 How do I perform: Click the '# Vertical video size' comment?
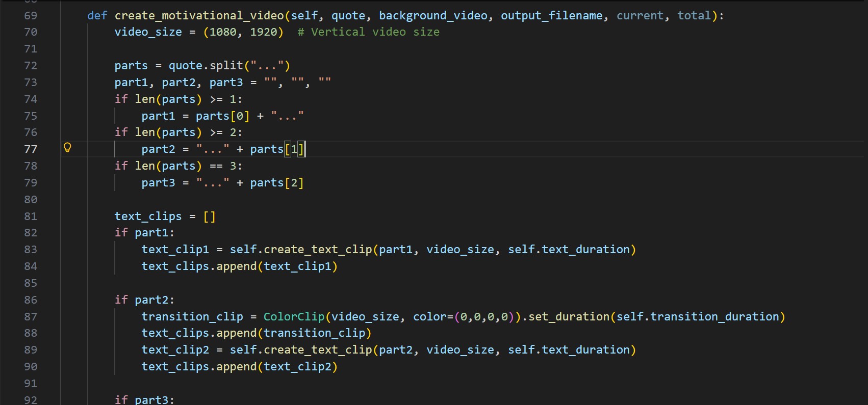[x=369, y=32]
